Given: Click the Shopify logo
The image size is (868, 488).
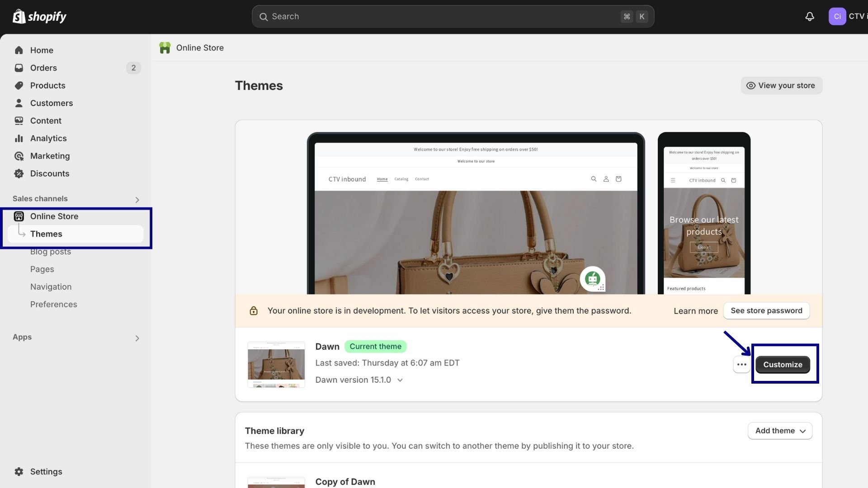Looking at the screenshot, I should [39, 17].
